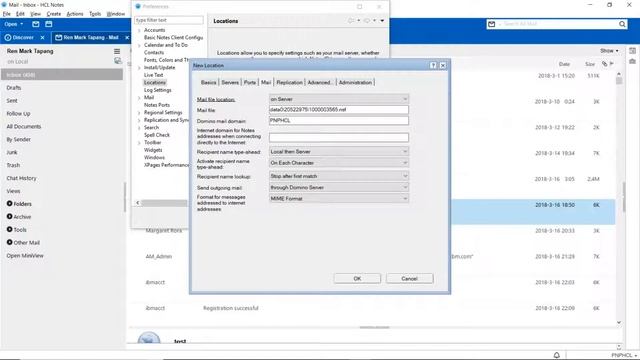Select Ren Mark Tapang - Mail tab
The height and width of the screenshot is (360, 640).
(x=91, y=38)
